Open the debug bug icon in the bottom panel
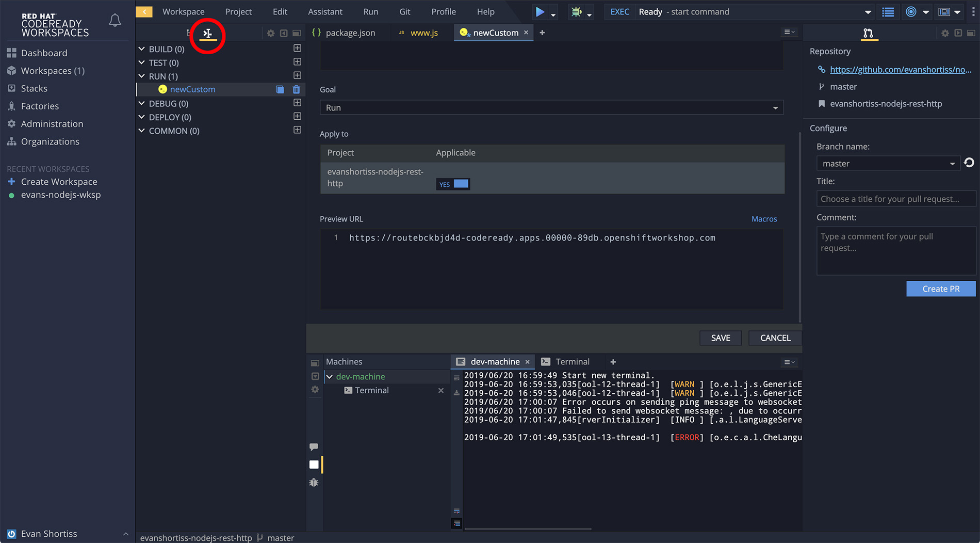 click(x=314, y=483)
